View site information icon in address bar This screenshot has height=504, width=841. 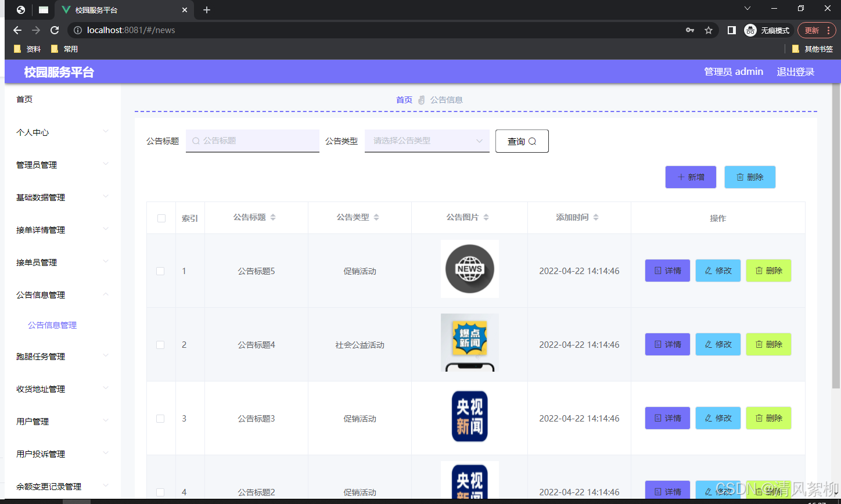(78, 30)
